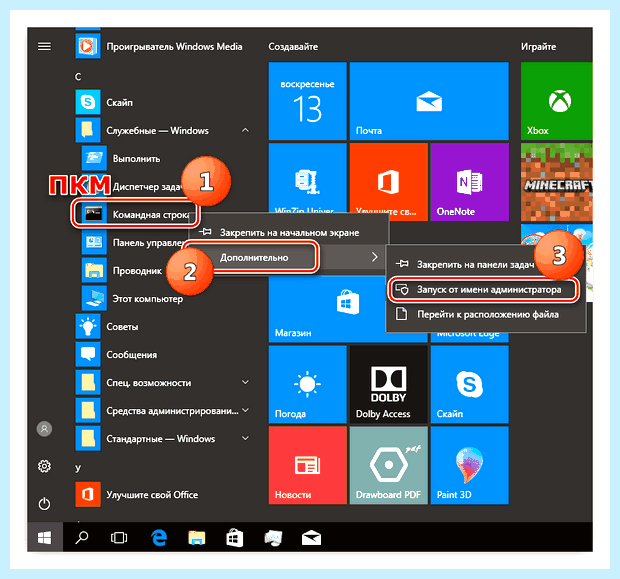Open Проводник file explorer entry
Image resolution: width=620 pixels, height=579 pixels.
pos(123,271)
